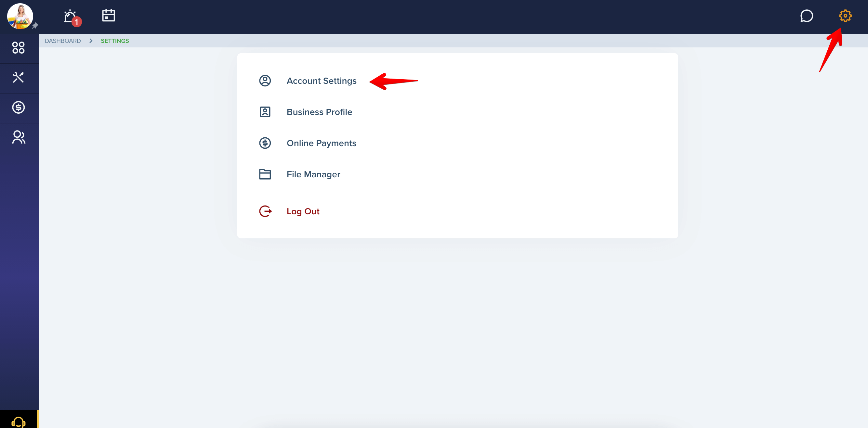The image size is (868, 428).
Task: Open the chat bubble messages icon
Action: click(806, 16)
